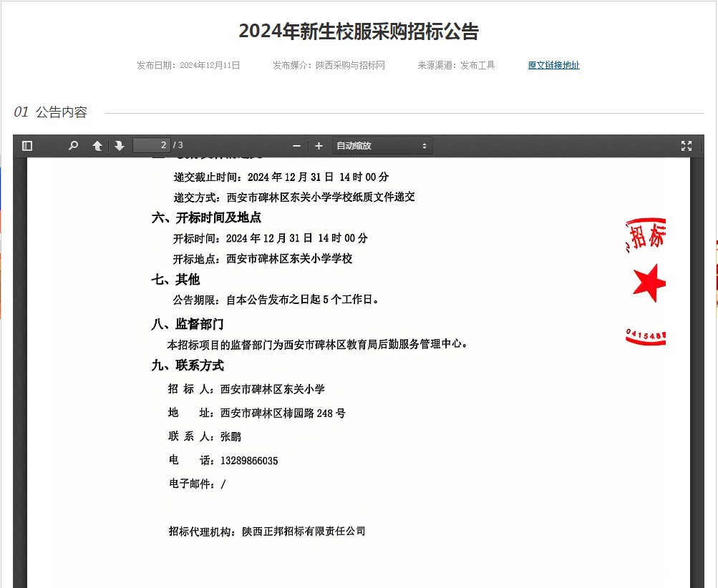Image resolution: width=718 pixels, height=588 pixels.
Task: Click the red official stamp image
Action: pos(646,282)
